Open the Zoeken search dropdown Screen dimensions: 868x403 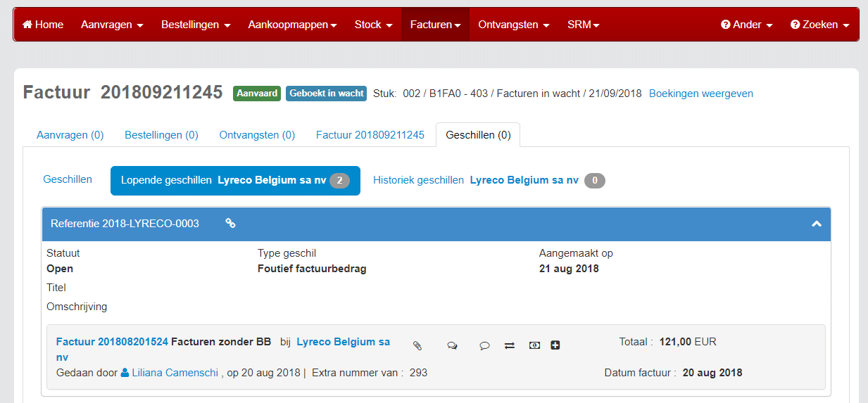(819, 25)
